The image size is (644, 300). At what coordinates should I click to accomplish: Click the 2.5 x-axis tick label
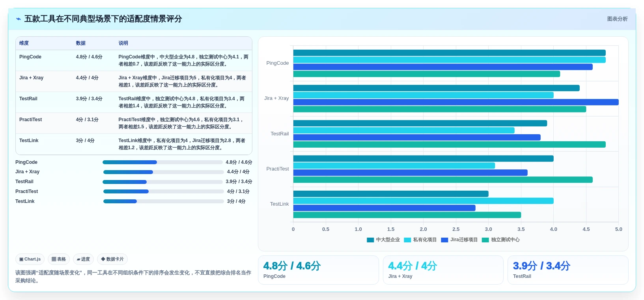coord(456,229)
